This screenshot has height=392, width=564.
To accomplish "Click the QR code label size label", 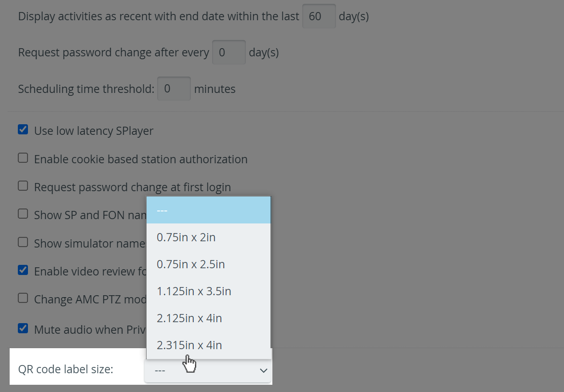I will [x=66, y=369].
